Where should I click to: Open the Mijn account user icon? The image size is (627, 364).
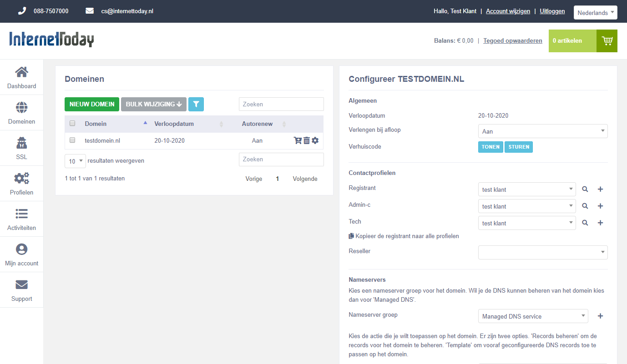21,249
